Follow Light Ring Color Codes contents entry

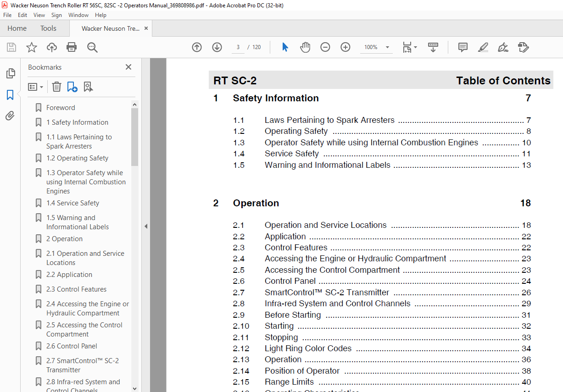tap(308, 348)
